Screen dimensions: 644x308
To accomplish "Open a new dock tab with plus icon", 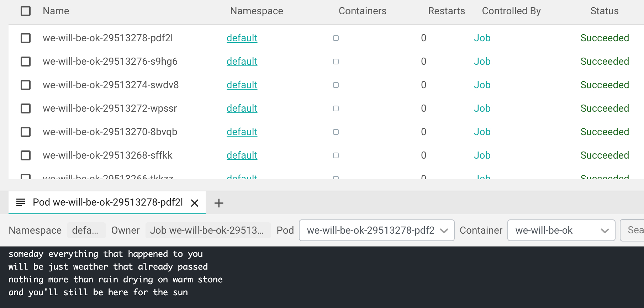I will pos(219,203).
